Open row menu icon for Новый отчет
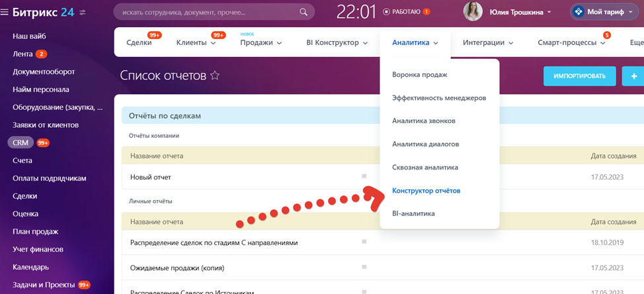Viewport: 644px width, 294px height. coord(364,176)
